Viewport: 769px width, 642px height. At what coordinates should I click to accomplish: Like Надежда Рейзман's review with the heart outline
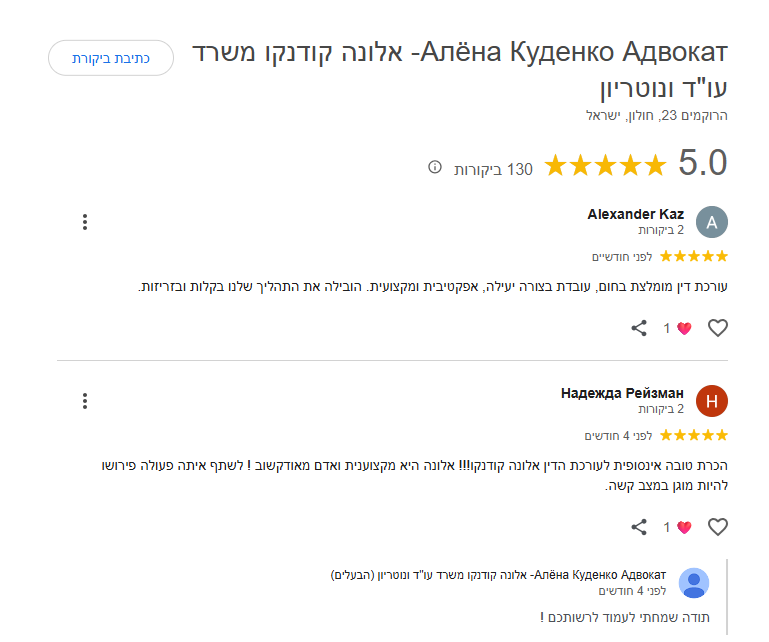tap(717, 526)
